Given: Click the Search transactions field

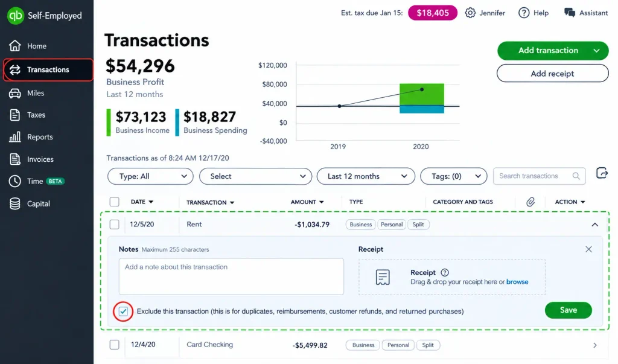Looking at the screenshot, I should point(539,176).
